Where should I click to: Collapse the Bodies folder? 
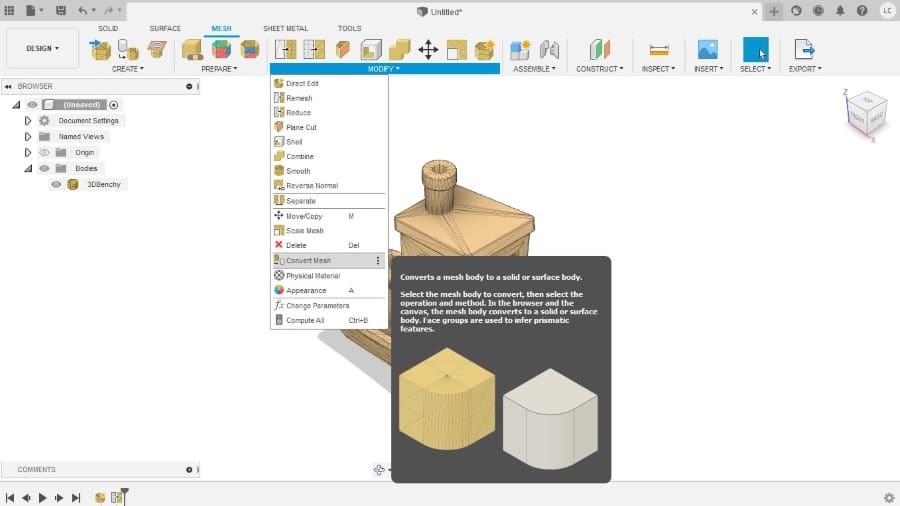coord(28,169)
